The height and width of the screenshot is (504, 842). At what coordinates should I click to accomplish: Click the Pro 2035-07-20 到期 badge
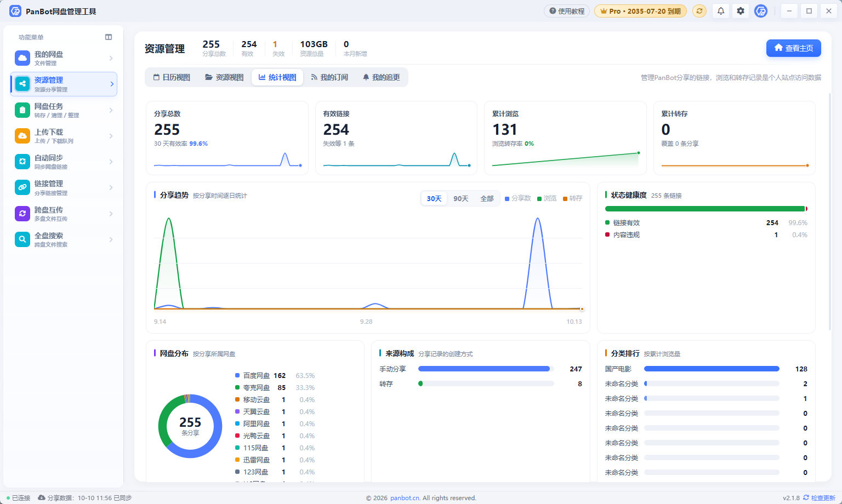coord(640,11)
